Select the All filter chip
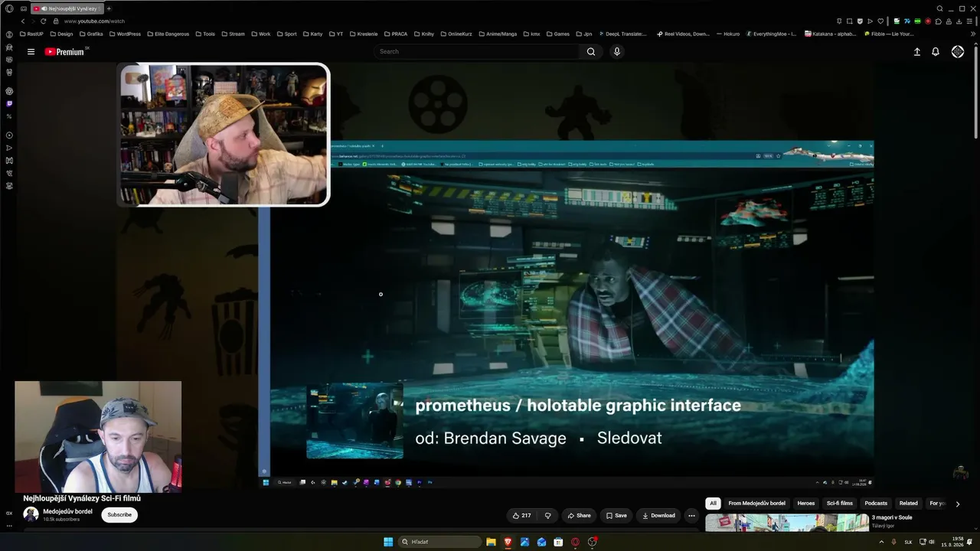Image resolution: width=980 pixels, height=551 pixels. pos(714,504)
